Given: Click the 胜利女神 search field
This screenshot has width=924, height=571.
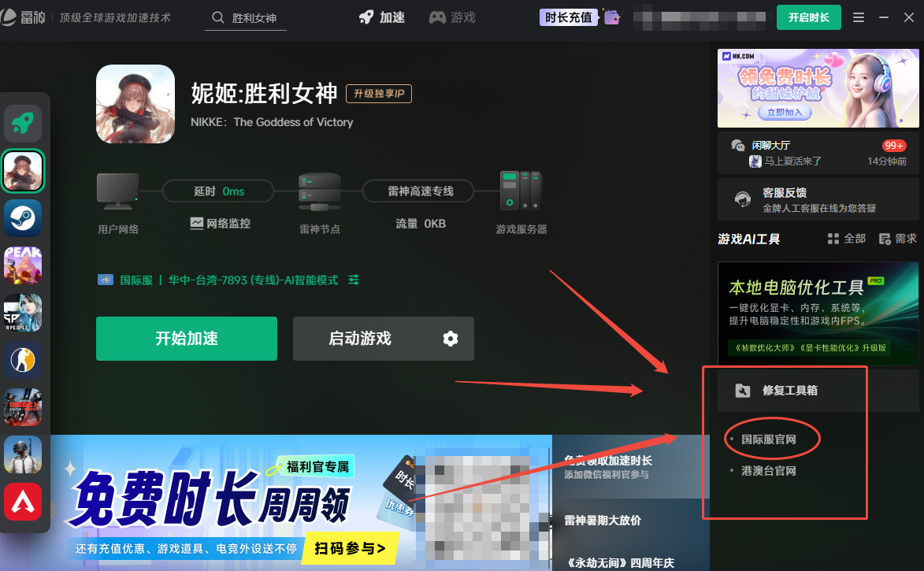Looking at the screenshot, I should [252, 16].
